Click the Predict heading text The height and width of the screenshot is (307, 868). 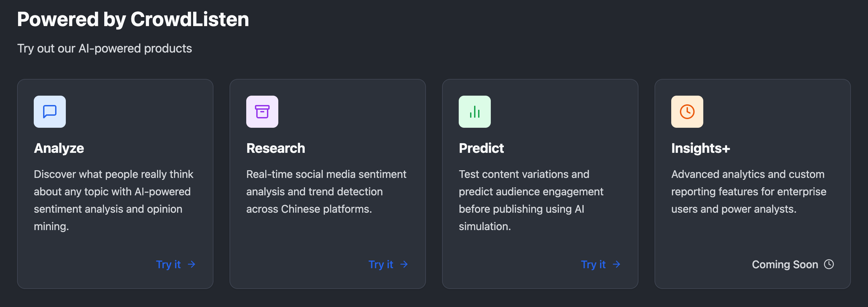481,148
